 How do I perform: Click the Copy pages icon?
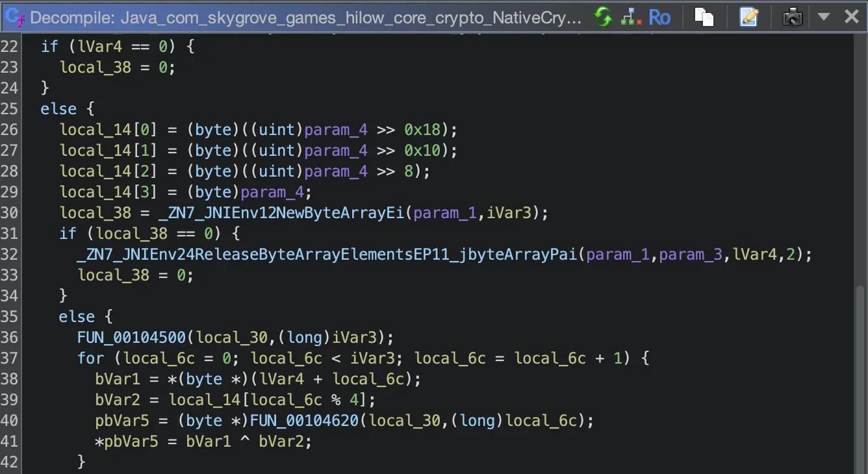point(704,17)
